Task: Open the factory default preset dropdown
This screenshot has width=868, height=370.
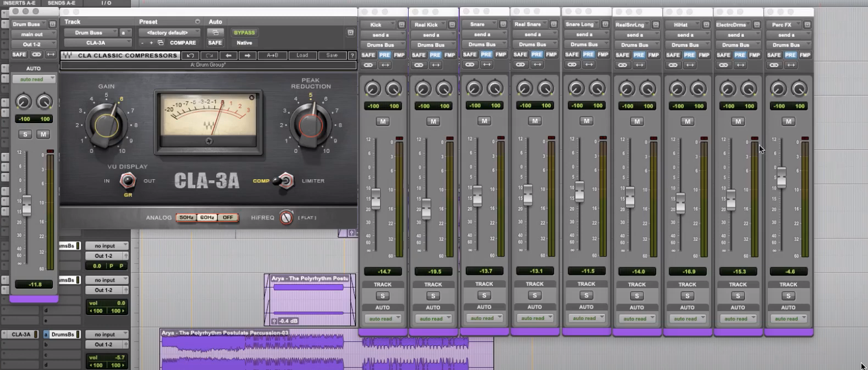Action: (x=169, y=32)
